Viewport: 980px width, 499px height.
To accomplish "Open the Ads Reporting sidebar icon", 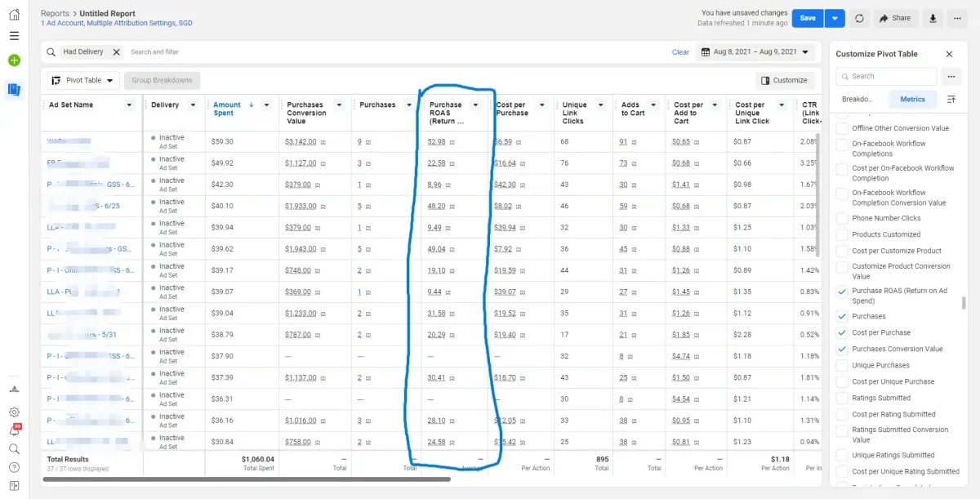I will (14, 90).
